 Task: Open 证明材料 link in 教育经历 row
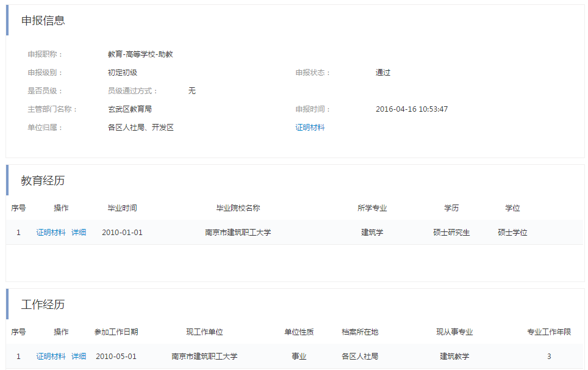point(51,233)
